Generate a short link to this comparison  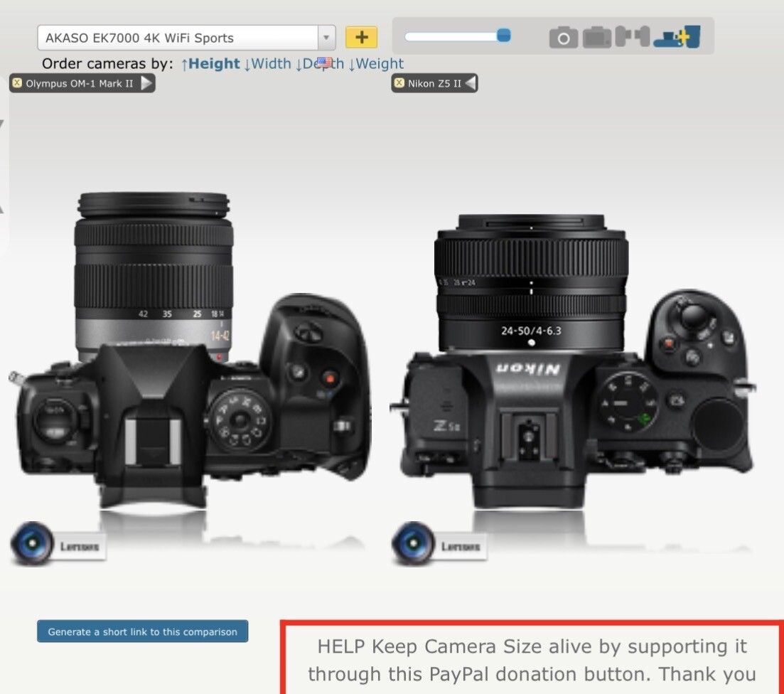coord(142,631)
